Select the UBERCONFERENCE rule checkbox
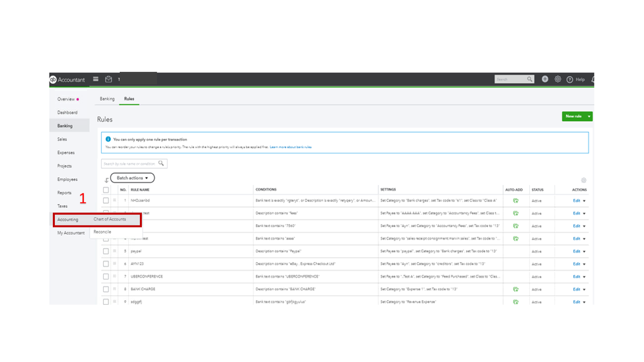Viewport: 644px width, 362px height. click(x=106, y=276)
